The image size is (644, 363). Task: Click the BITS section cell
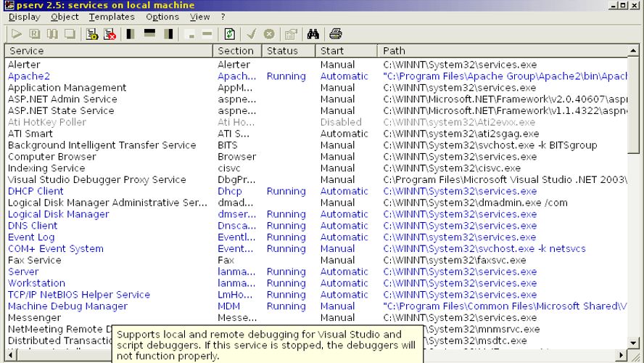pyautogui.click(x=228, y=145)
